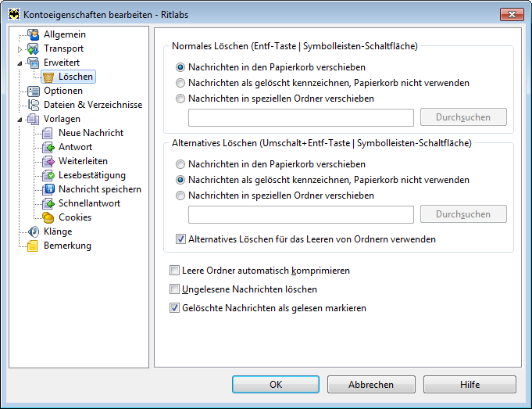532x409 pixels.
Task: Select alternative delete: mark as gelöscht
Action: pos(180,180)
